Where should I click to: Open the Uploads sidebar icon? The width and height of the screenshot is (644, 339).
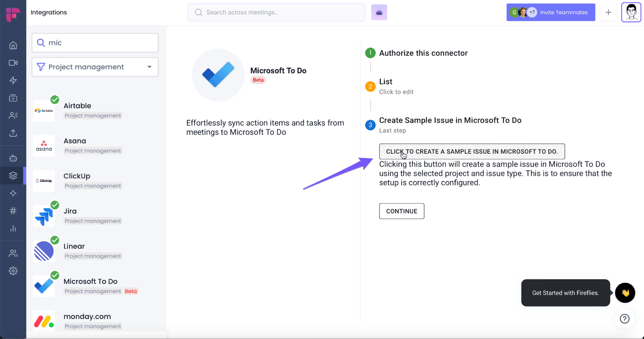(x=13, y=133)
